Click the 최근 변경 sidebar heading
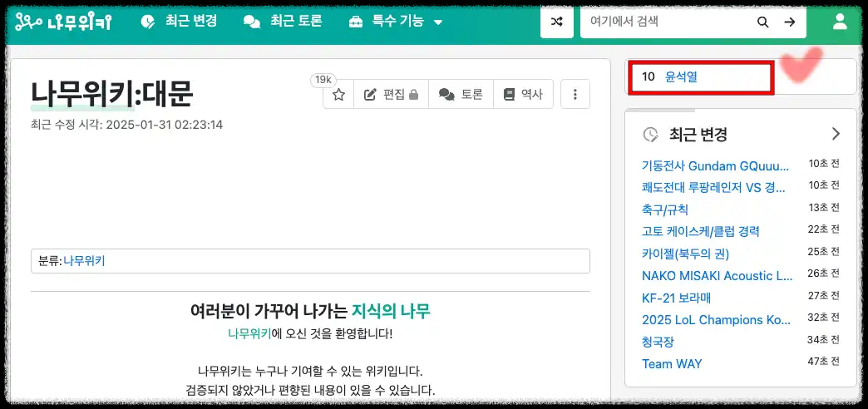This screenshot has height=409, width=868. 698,134
